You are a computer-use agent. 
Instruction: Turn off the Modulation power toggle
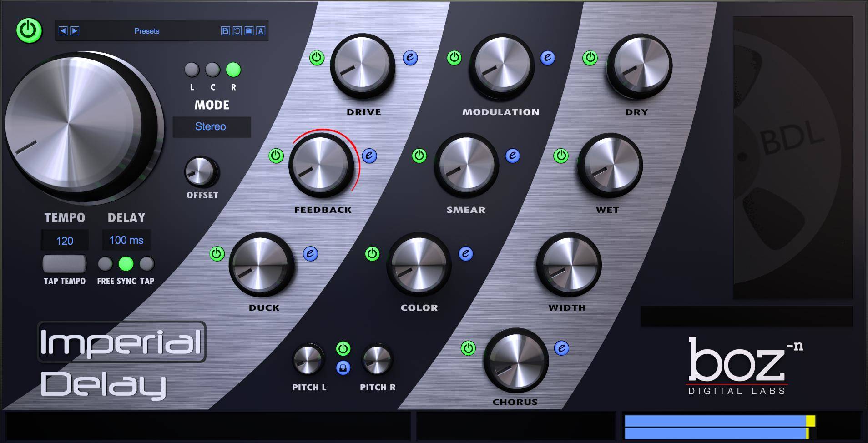coord(454,58)
